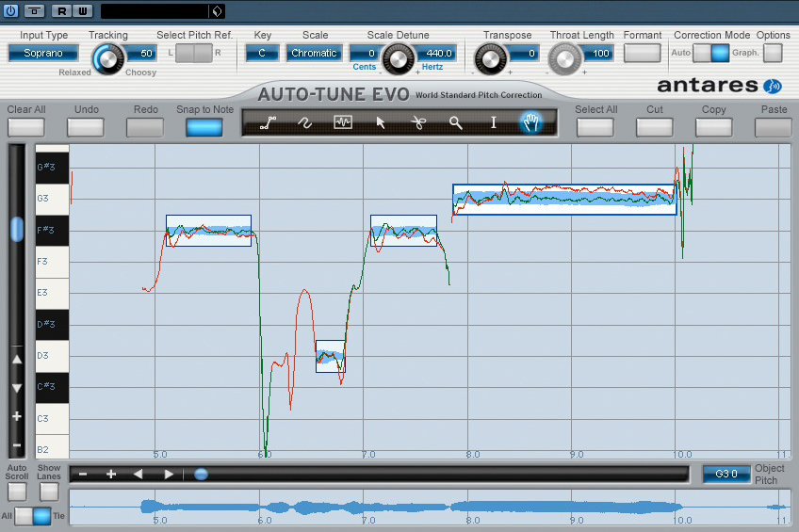The image size is (799, 532).
Task: Select the Curve drawing tool
Action: point(304,122)
